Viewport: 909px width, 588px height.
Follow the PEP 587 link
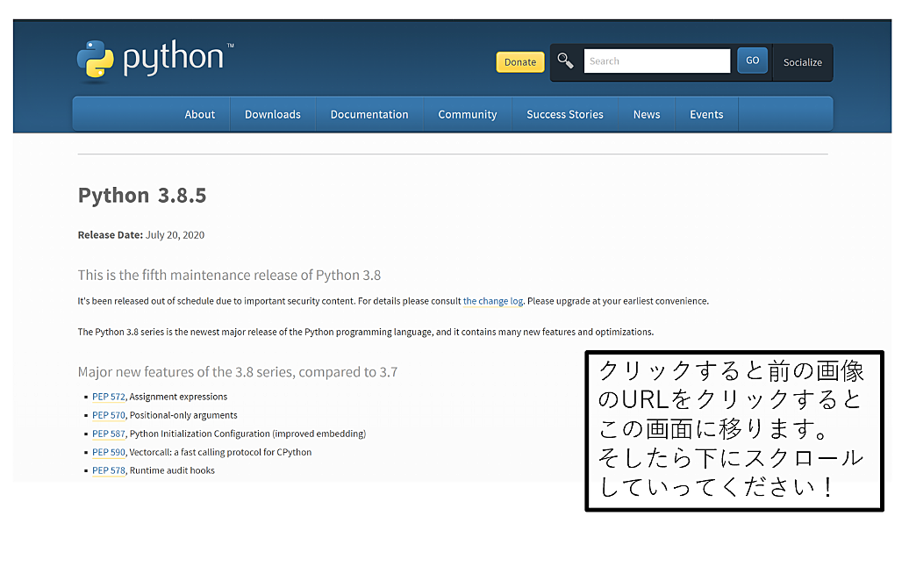click(x=109, y=434)
